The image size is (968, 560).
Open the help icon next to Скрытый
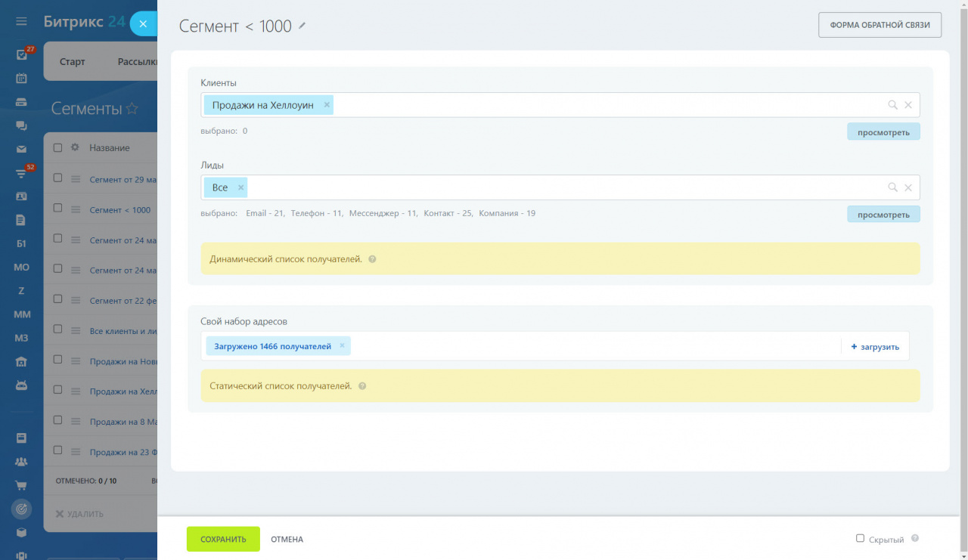(x=915, y=539)
